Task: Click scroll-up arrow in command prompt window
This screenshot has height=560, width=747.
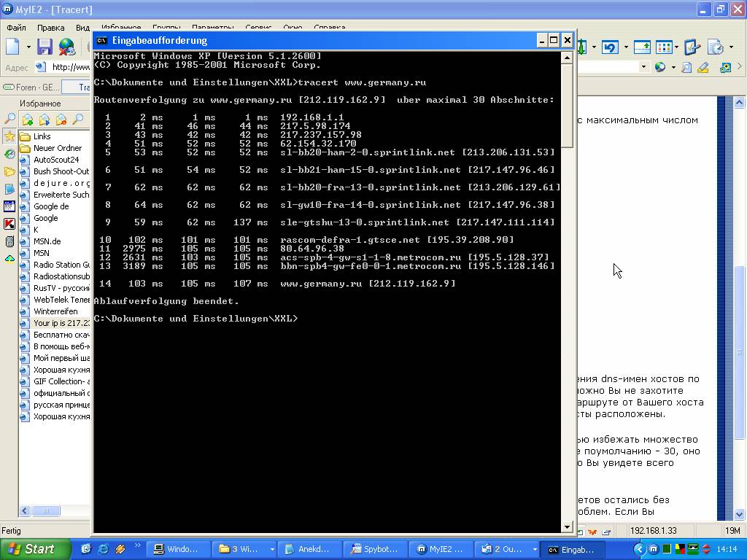Action: 567,58
